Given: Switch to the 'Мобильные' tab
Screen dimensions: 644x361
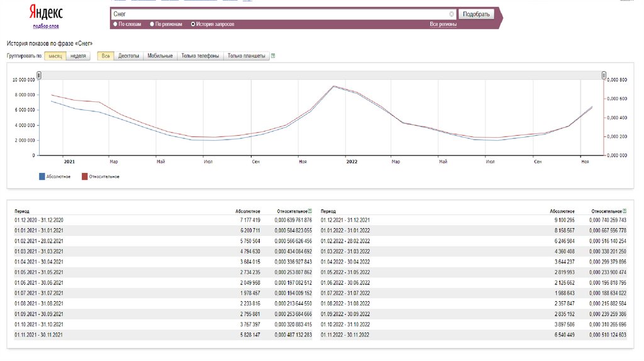Looking at the screenshot, I should (160, 56).
